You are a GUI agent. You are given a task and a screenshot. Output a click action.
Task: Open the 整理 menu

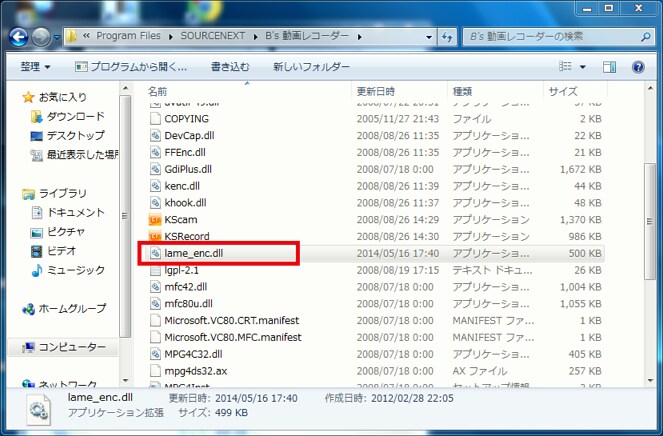[x=36, y=67]
